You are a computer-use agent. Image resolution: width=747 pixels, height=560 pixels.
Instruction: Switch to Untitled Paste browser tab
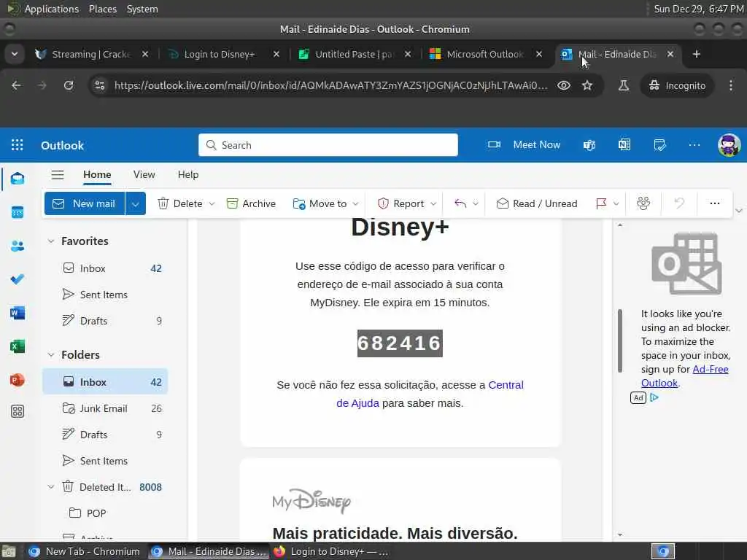coord(354,54)
